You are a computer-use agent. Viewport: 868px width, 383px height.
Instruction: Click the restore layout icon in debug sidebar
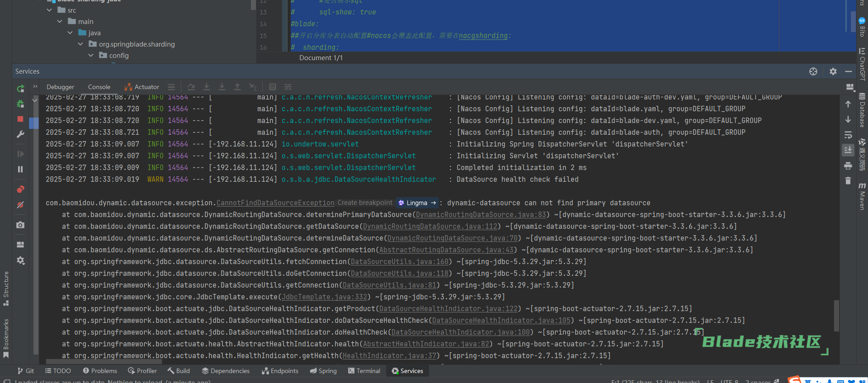[x=20, y=245]
